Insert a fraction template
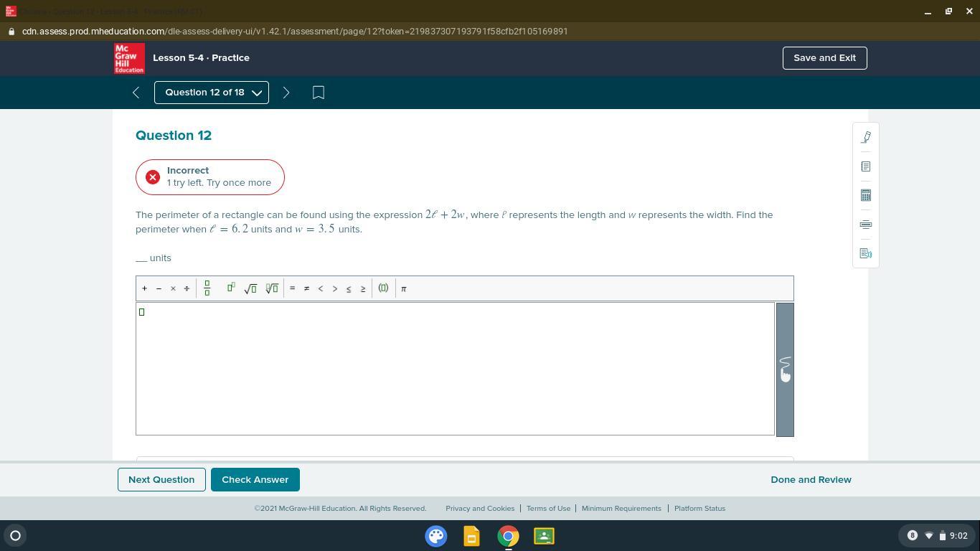 point(207,288)
